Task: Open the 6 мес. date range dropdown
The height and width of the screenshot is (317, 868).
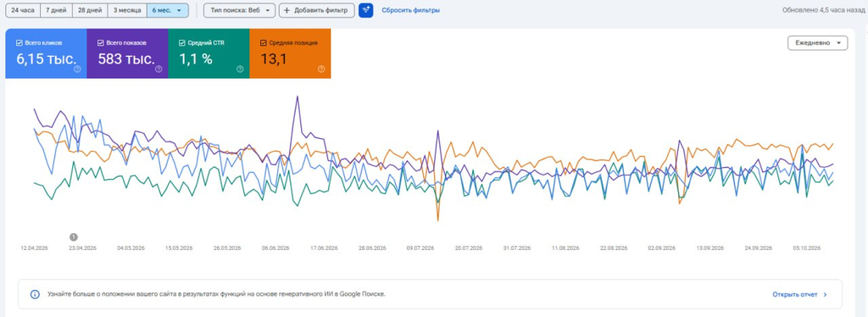Action: (x=168, y=10)
